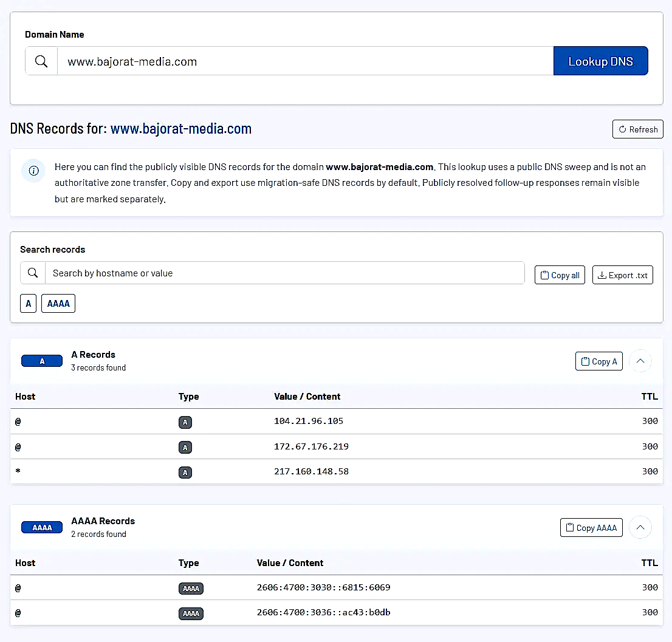Click the Value / Content header in A table
The height and width of the screenshot is (642, 672).
tap(307, 396)
